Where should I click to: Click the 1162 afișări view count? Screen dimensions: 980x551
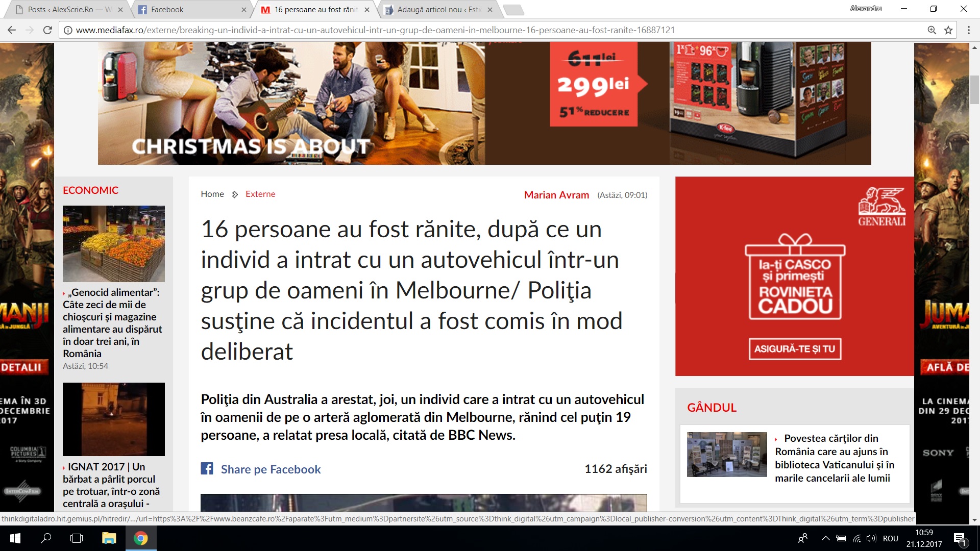[x=616, y=469]
